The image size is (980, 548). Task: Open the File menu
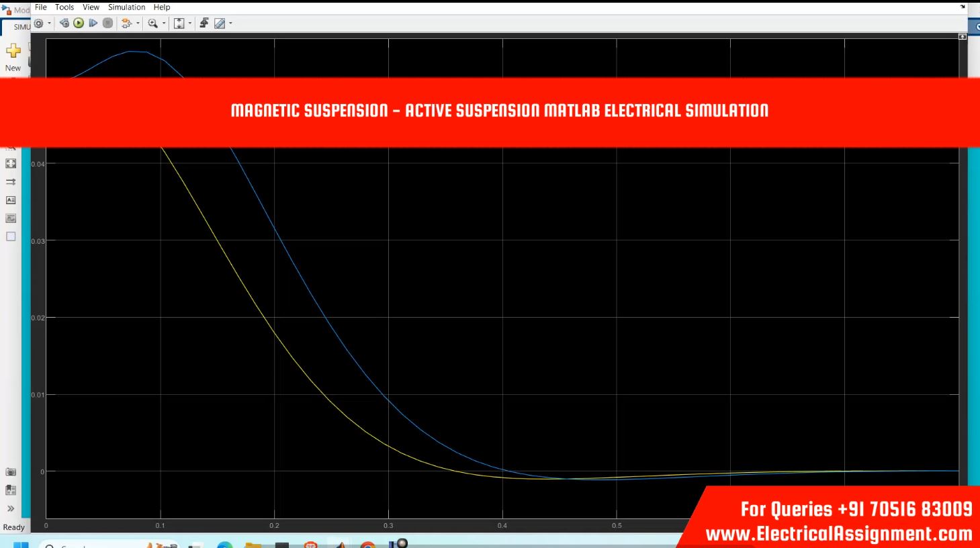point(41,7)
